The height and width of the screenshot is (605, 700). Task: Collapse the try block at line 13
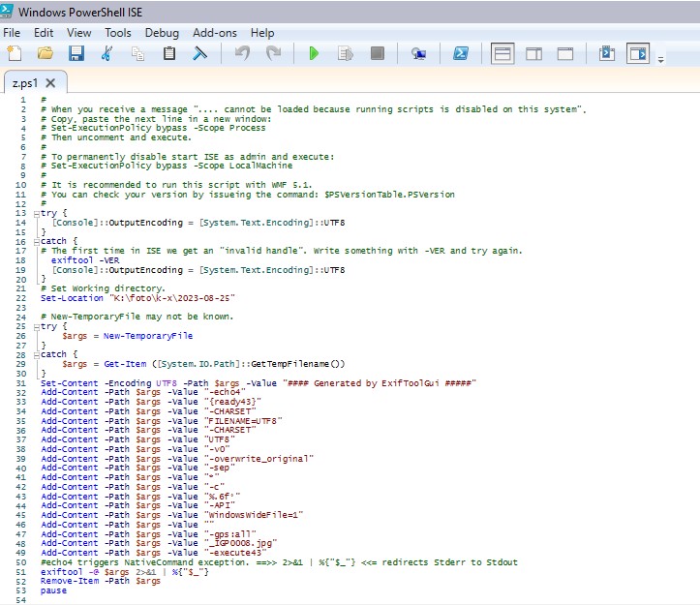point(36,214)
